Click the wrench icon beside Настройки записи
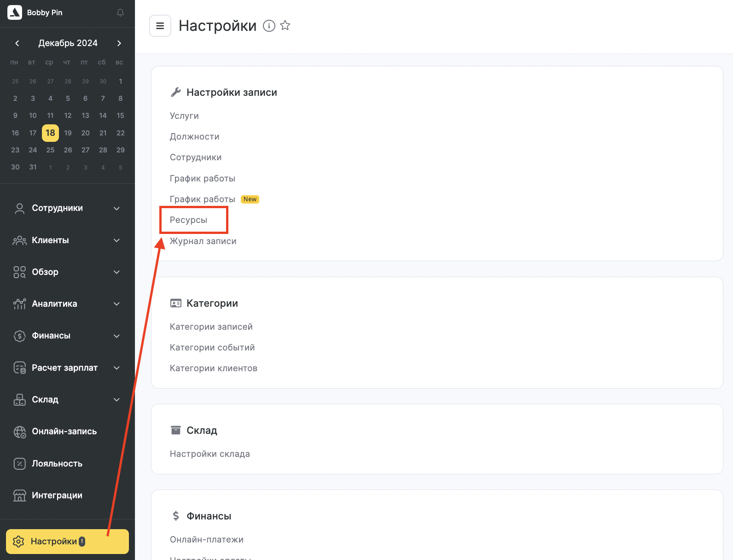Screen dimensions: 733x560 click(176, 92)
